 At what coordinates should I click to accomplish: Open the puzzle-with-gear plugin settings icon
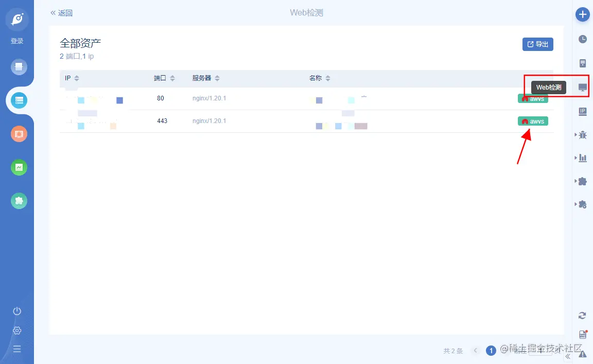[x=583, y=204]
